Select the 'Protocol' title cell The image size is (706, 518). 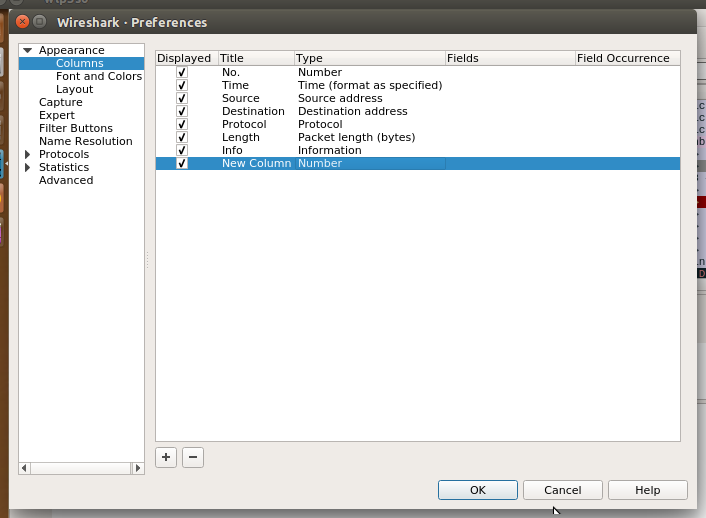244,124
